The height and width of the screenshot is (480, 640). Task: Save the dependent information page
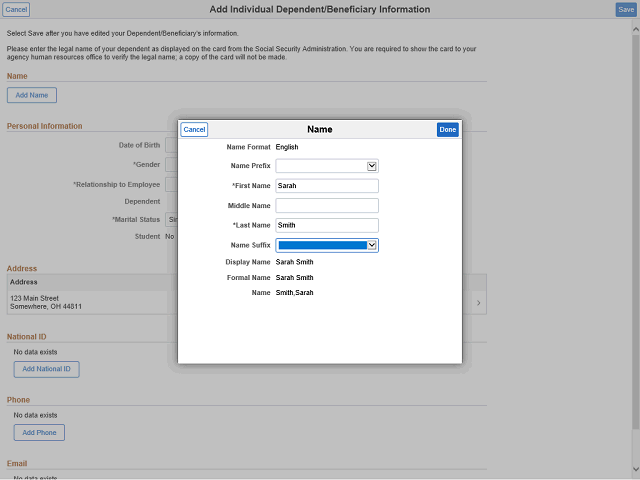pos(625,10)
